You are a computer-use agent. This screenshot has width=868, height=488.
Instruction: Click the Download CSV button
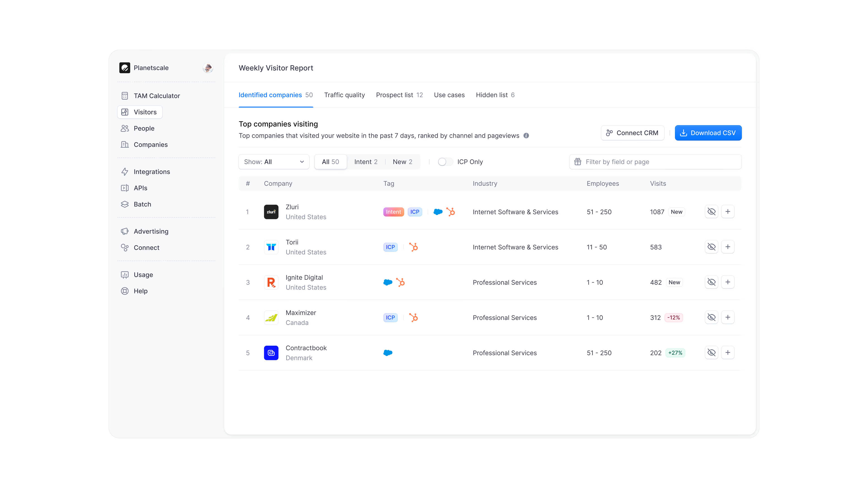pos(708,133)
